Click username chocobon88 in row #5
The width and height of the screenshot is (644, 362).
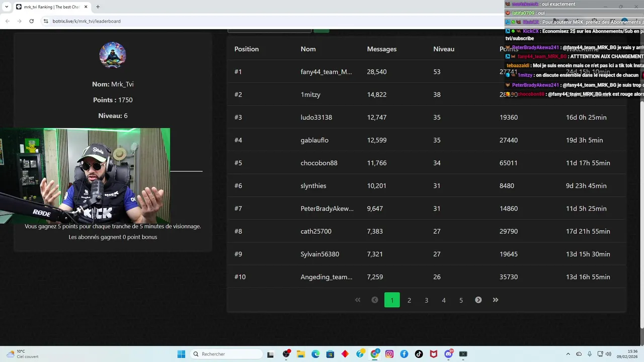coord(319,163)
